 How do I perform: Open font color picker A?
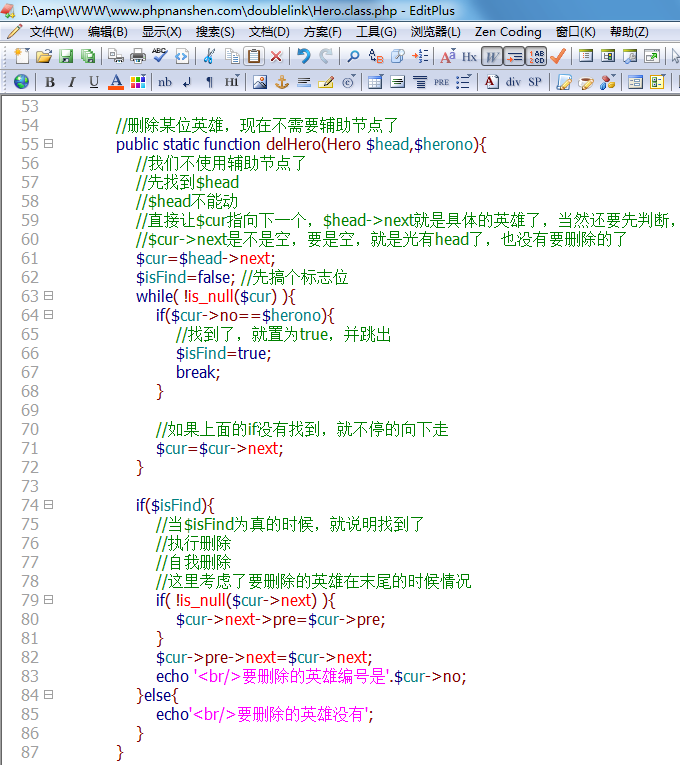click(116, 82)
